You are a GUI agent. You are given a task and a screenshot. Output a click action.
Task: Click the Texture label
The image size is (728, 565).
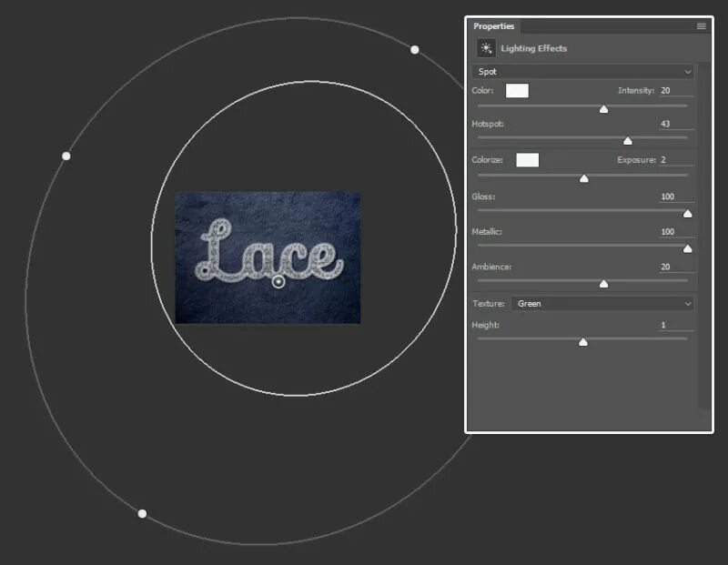click(489, 304)
